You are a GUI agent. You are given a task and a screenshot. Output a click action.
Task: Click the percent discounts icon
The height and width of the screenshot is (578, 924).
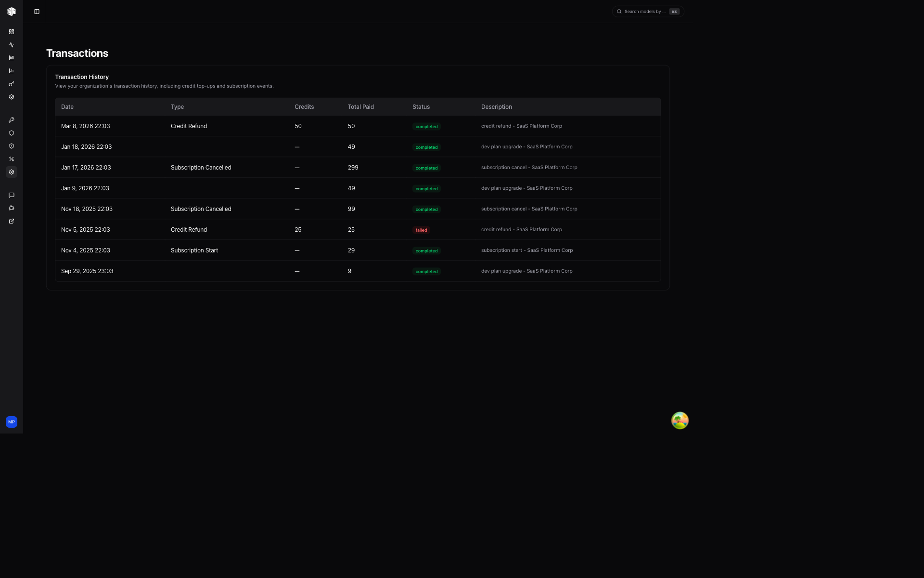12,159
